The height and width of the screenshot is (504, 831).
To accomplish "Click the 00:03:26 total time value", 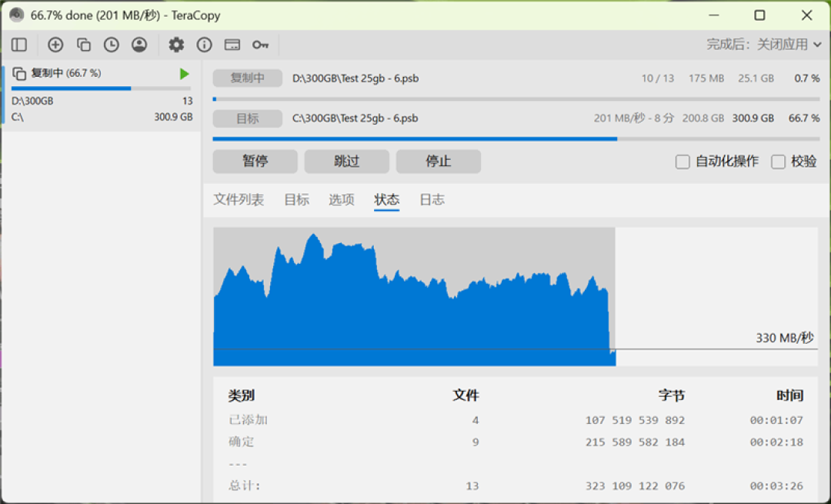I will 776,486.
